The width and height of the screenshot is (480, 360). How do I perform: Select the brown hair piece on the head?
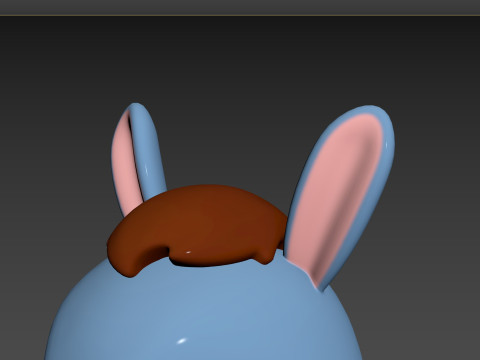point(197,227)
